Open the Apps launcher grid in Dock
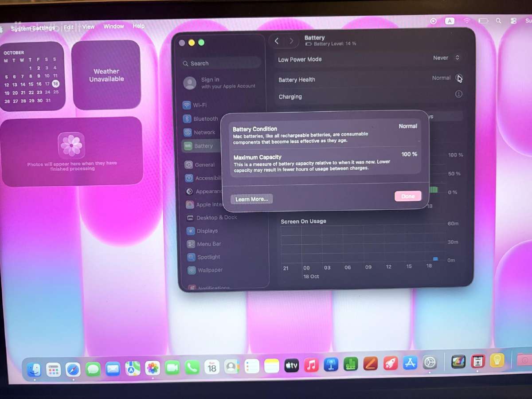The width and height of the screenshot is (532, 399). pos(54,369)
